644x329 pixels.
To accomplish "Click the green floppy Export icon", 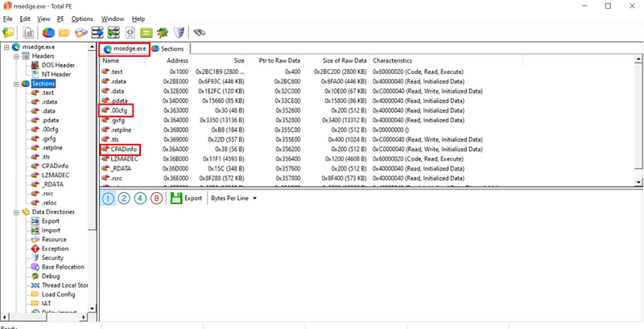I will point(175,198).
